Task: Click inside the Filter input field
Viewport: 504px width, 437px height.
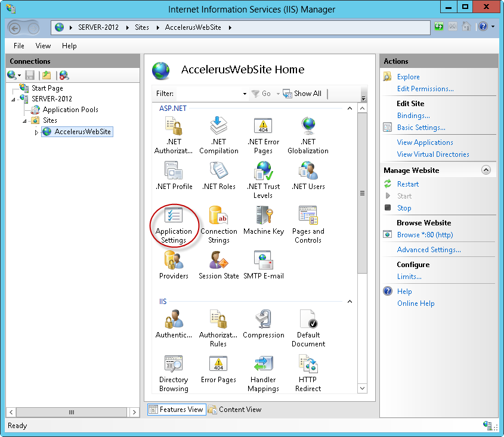Action: (x=209, y=94)
